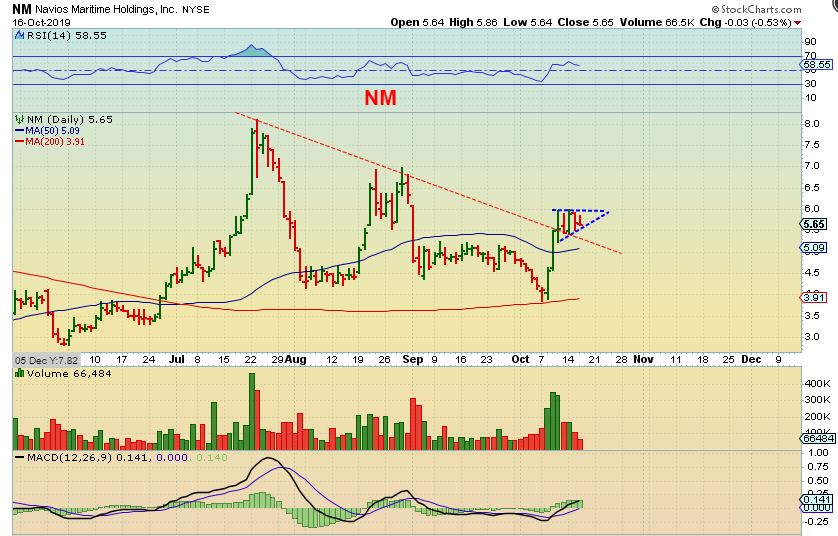Screen dimensions: 838x536
Task: Click the 0.141 MACD value tag on axis
Action: [x=818, y=500]
